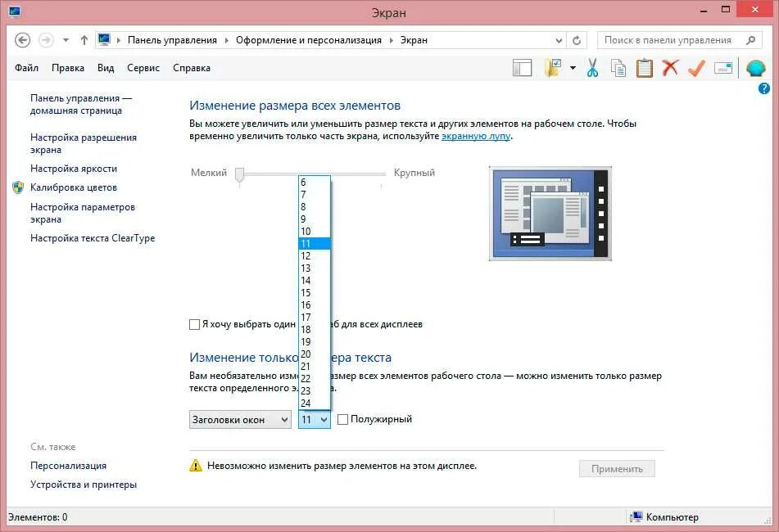Open Панель управления домашняя страница link
This screenshot has width=779, height=532.
[x=81, y=104]
